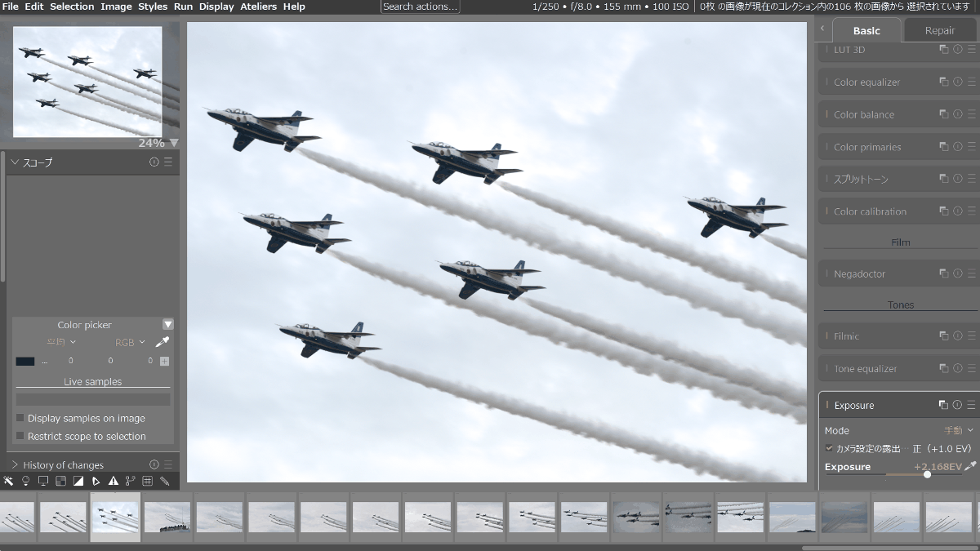Activate the Color picker eyedropper tool
980x551 pixels.
pos(162,342)
